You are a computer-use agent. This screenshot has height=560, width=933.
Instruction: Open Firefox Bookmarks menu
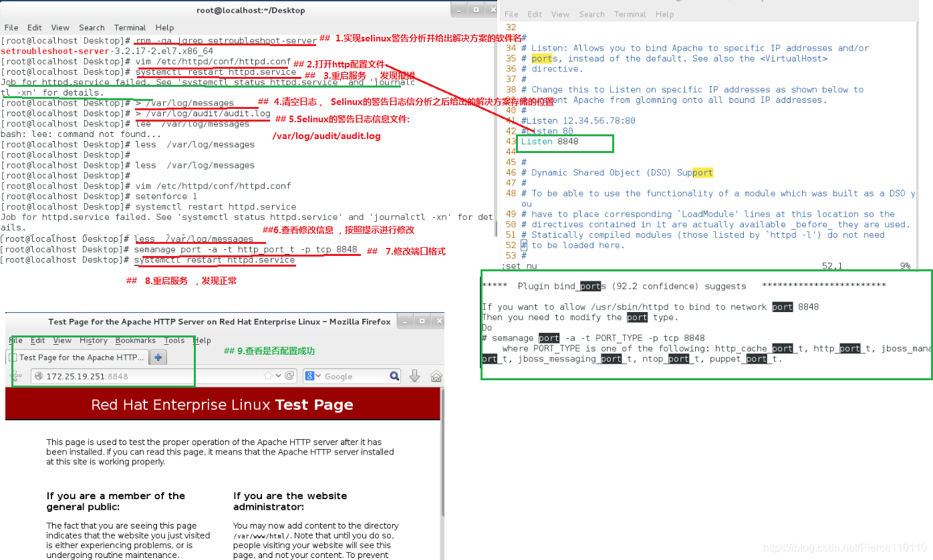(136, 340)
